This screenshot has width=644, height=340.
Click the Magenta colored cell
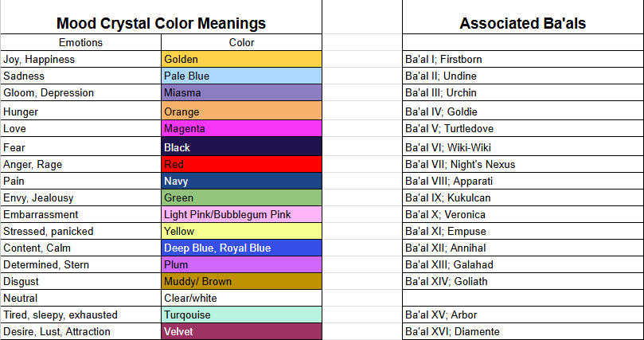(241, 128)
